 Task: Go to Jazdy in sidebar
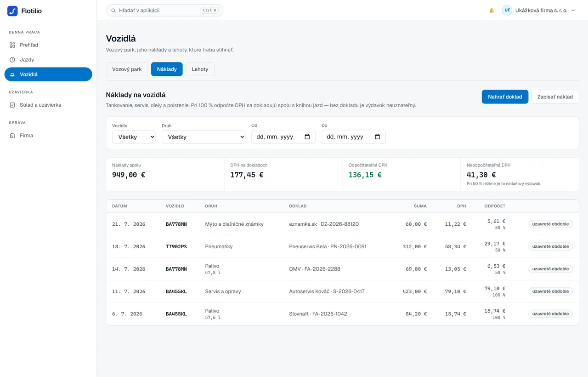tap(48, 60)
